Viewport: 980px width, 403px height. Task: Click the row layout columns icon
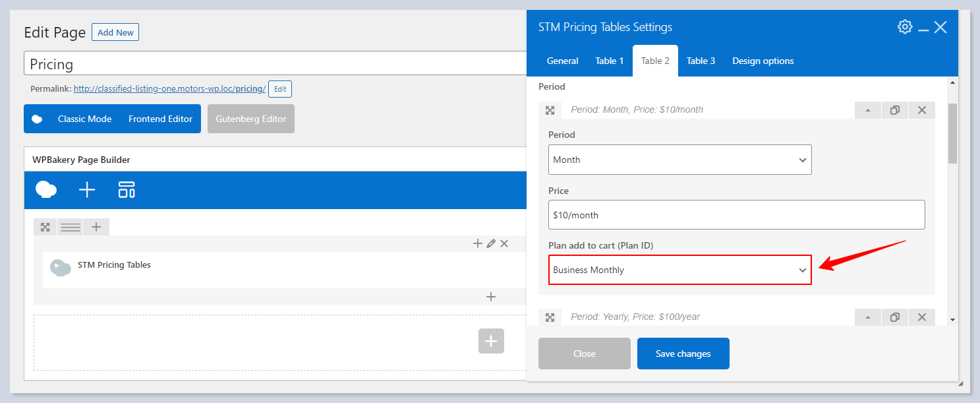coord(70,227)
